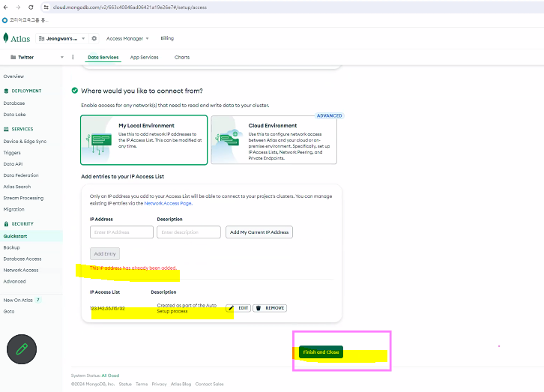
Task: Open Advanced in sidebar
Action: tap(14, 281)
